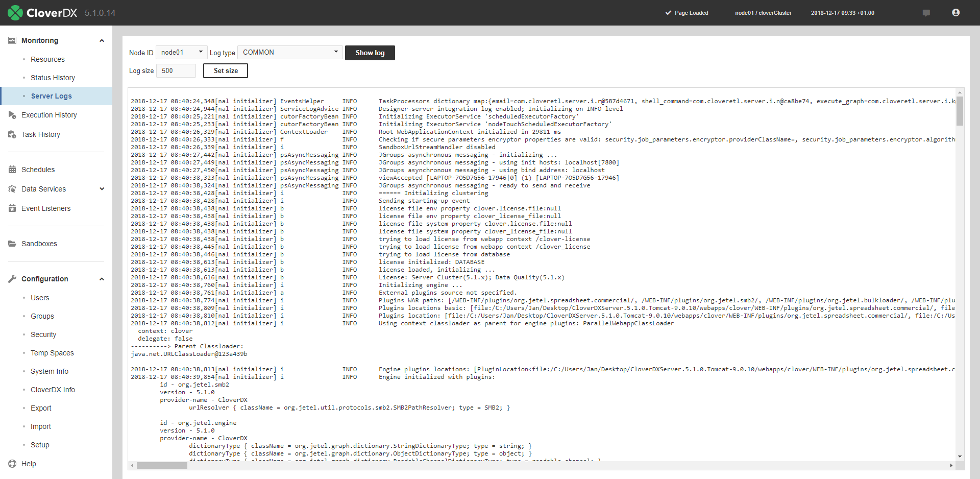980x479 pixels.
Task: Click the Set size button
Action: coord(226,70)
